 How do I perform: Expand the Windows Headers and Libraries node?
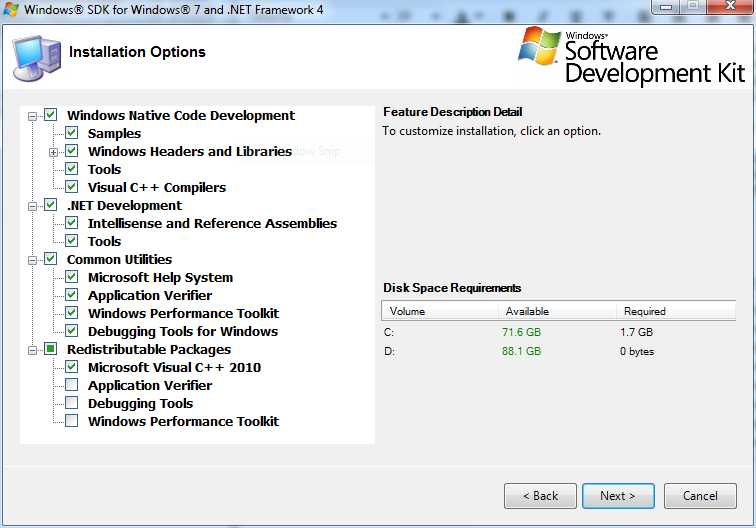[53, 152]
